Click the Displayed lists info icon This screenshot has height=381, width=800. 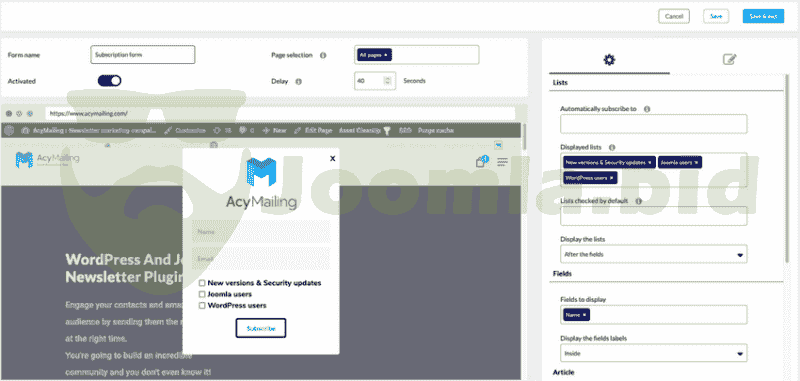(612, 147)
